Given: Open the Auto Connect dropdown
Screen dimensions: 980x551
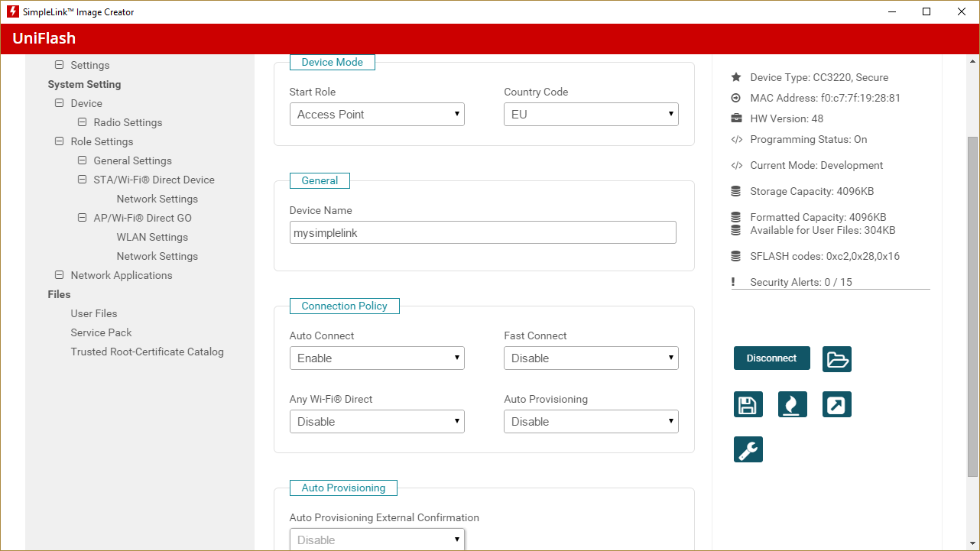Looking at the screenshot, I should (x=377, y=358).
